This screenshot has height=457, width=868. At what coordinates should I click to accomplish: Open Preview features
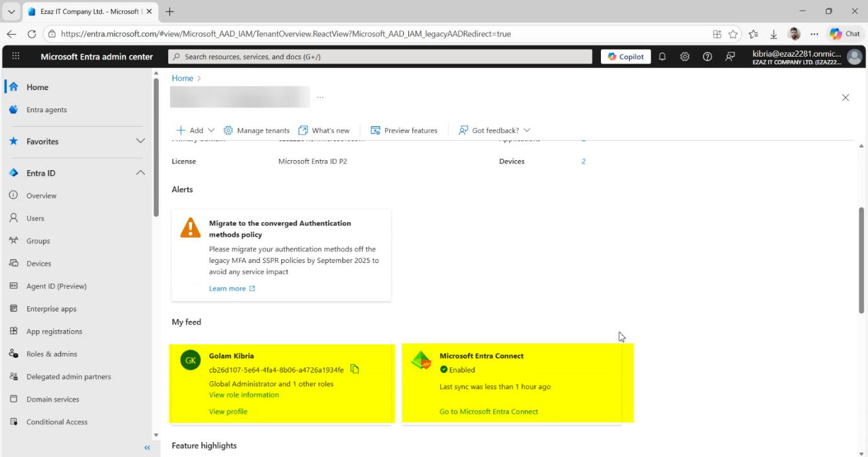(404, 130)
